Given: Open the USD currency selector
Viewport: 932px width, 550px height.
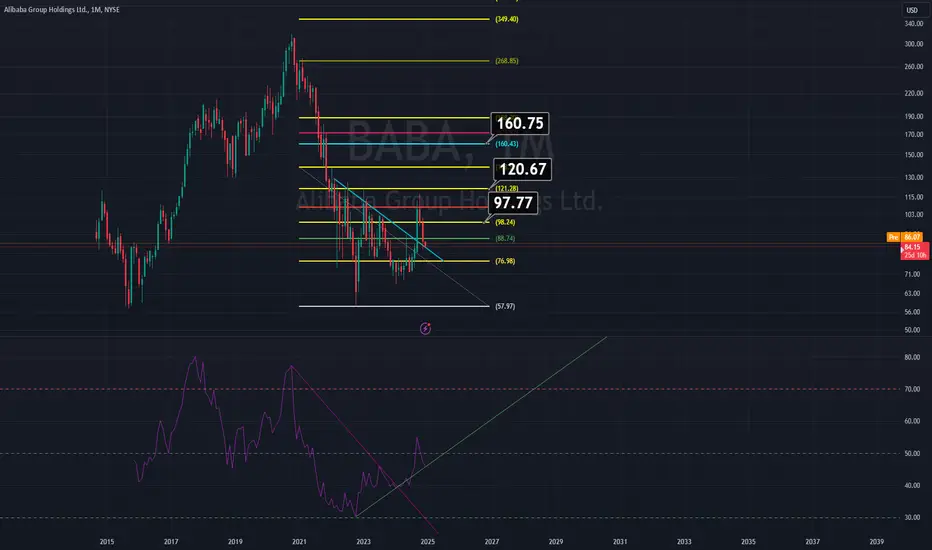Looking at the screenshot, I should pyautogui.click(x=912, y=10).
